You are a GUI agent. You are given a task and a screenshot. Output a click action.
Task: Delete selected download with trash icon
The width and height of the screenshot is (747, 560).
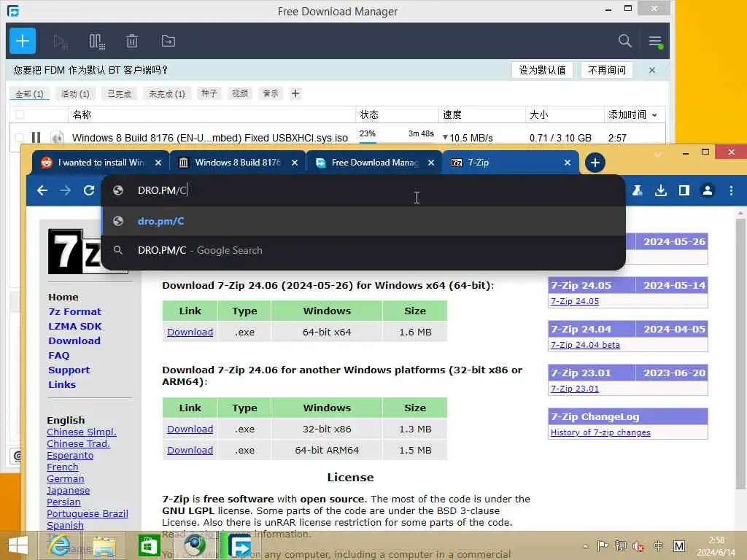pyautogui.click(x=132, y=42)
